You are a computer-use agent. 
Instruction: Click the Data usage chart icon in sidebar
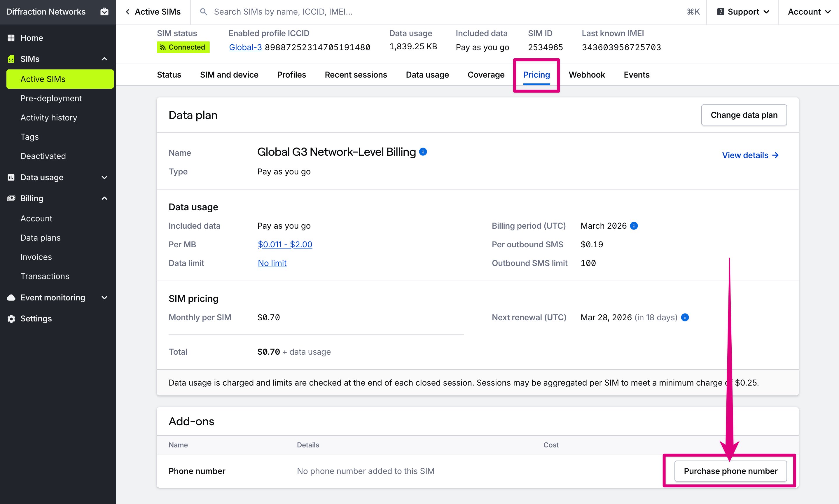[11, 177]
